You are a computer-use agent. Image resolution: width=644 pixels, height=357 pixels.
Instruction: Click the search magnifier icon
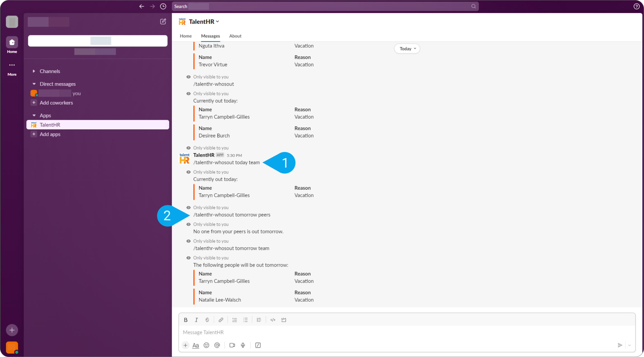[x=473, y=6]
